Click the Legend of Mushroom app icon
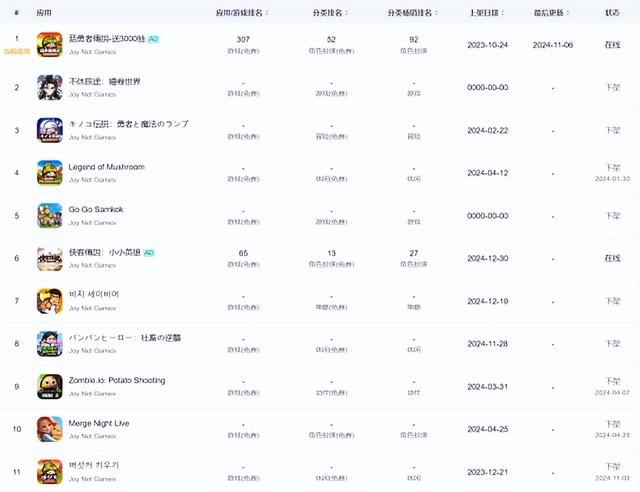Screen dimensions: 640x492 (49, 172)
